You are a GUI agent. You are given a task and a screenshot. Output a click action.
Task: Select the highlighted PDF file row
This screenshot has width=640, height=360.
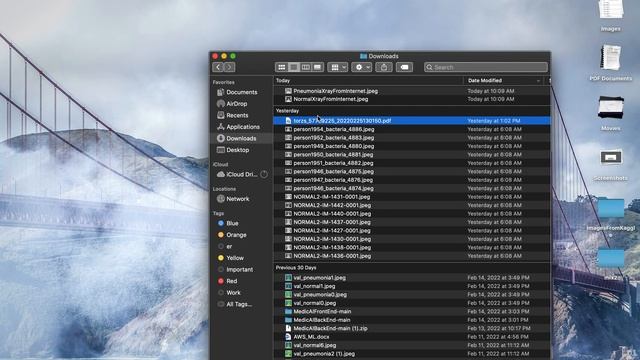tap(411, 121)
